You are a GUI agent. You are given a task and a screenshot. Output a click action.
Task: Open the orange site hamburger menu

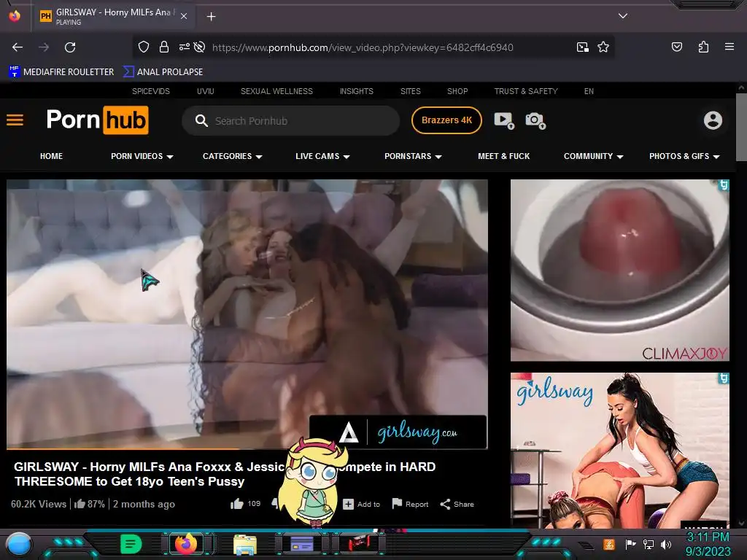[x=15, y=120]
